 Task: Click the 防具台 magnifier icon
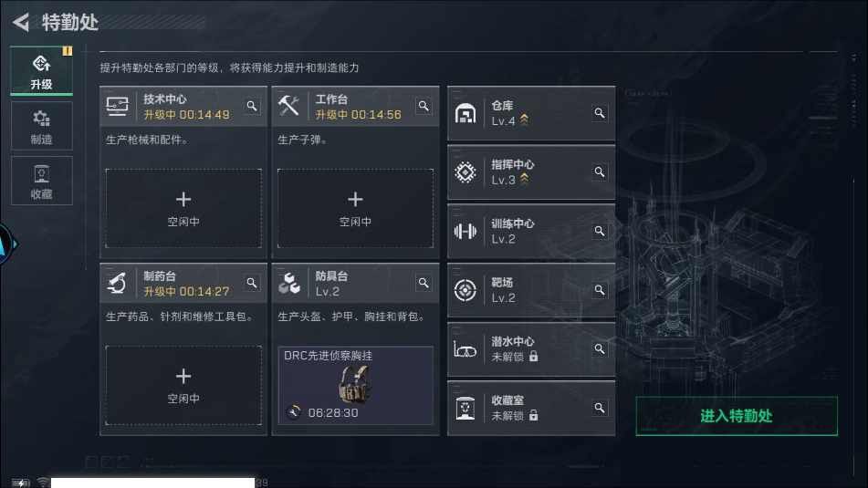pyautogui.click(x=424, y=283)
